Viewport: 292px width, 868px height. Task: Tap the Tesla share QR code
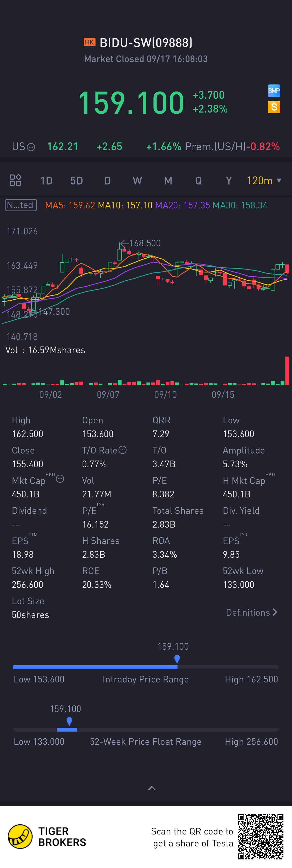pos(261,837)
